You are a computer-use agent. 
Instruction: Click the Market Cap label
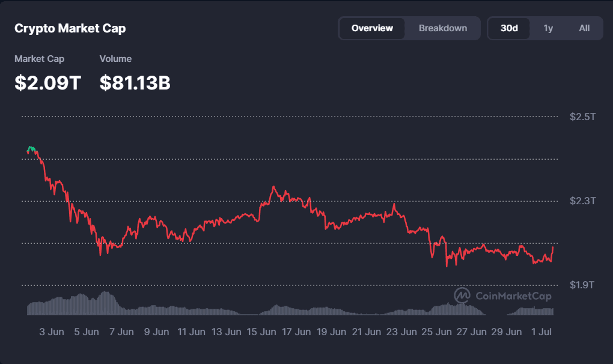tap(39, 59)
